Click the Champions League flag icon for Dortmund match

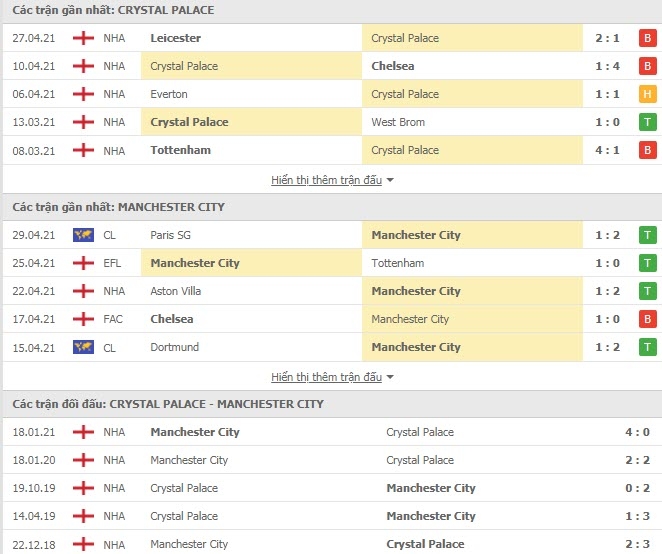click(83, 347)
